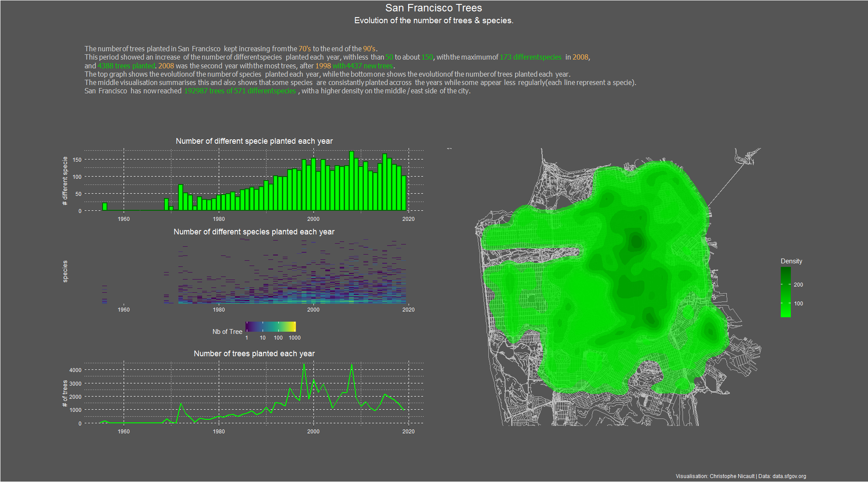Click the '# different specie' y-axis label
Image resolution: width=868 pixels, height=482 pixels.
tap(65, 181)
